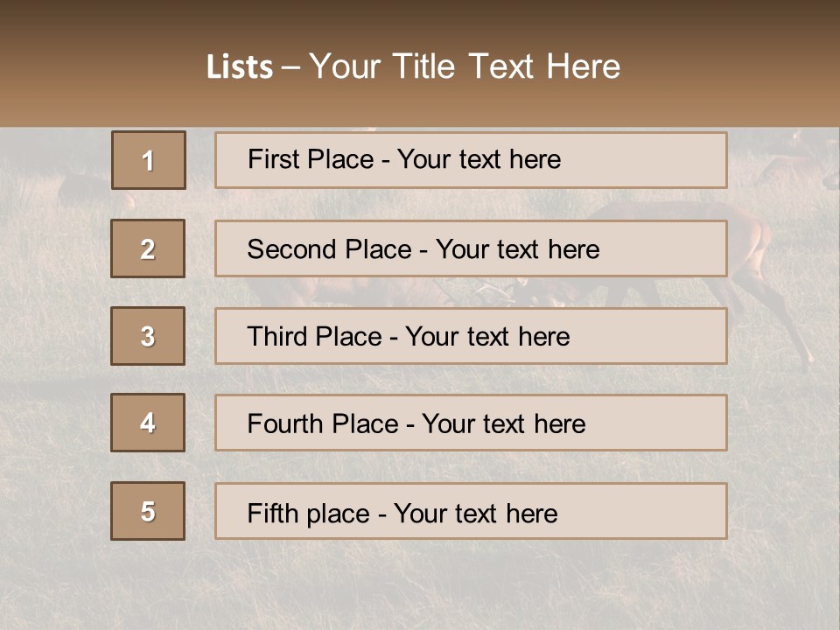
Task: Click the words "Fourth Place"
Action: click(322, 424)
